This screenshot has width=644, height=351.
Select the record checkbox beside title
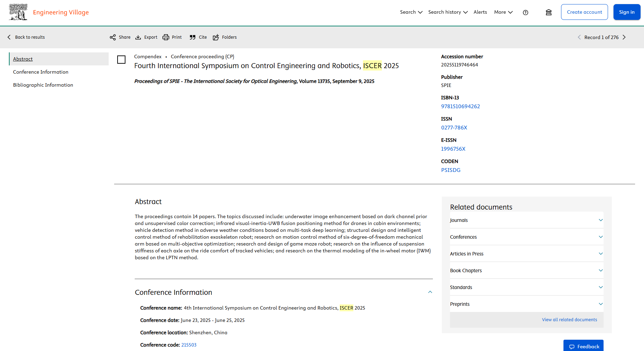pyautogui.click(x=121, y=60)
